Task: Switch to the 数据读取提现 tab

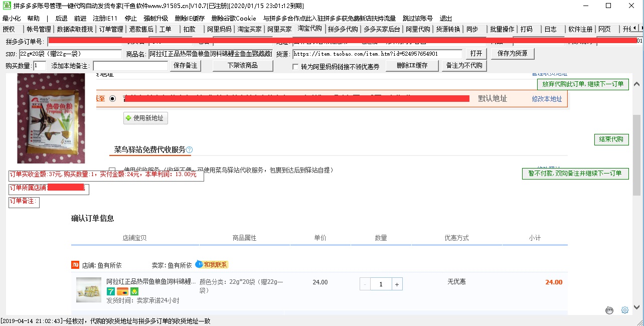Action: tap(75, 29)
